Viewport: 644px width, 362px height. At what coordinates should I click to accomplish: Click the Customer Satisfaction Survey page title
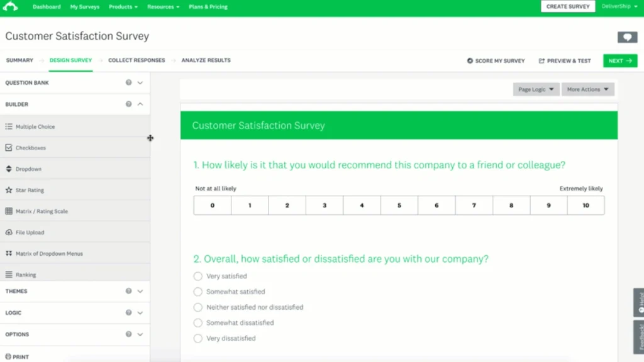tap(77, 36)
